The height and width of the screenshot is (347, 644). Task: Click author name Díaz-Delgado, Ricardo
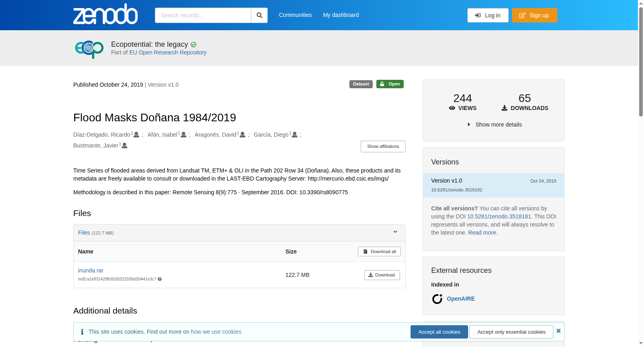point(102,135)
